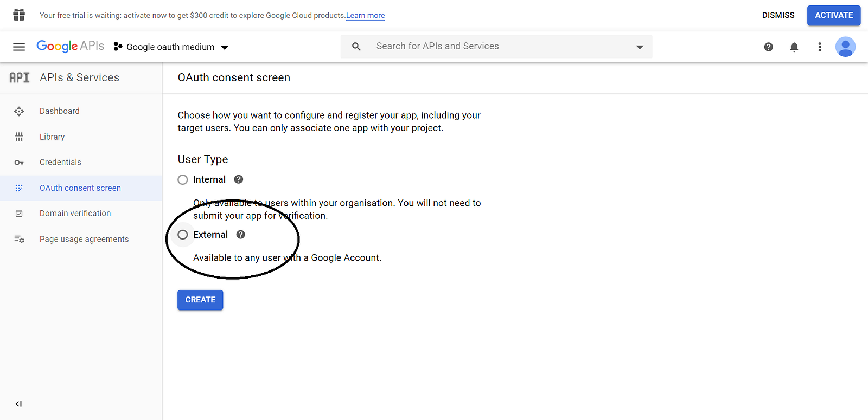The image size is (868, 420).
Task: Open the help question mark in header
Action: (x=769, y=47)
